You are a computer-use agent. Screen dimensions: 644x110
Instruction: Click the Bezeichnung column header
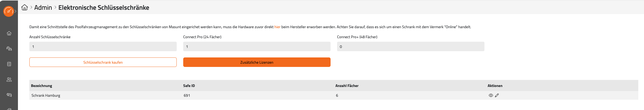tap(41, 86)
